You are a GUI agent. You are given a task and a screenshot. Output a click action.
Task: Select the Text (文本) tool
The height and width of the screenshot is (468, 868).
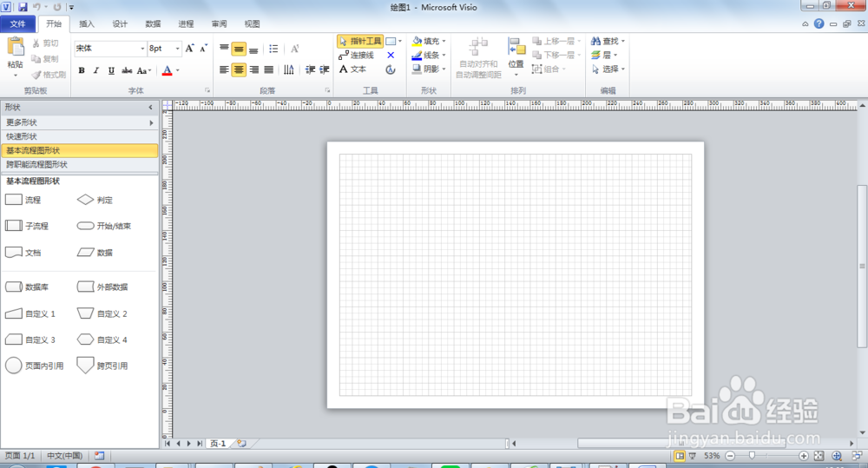pos(352,69)
